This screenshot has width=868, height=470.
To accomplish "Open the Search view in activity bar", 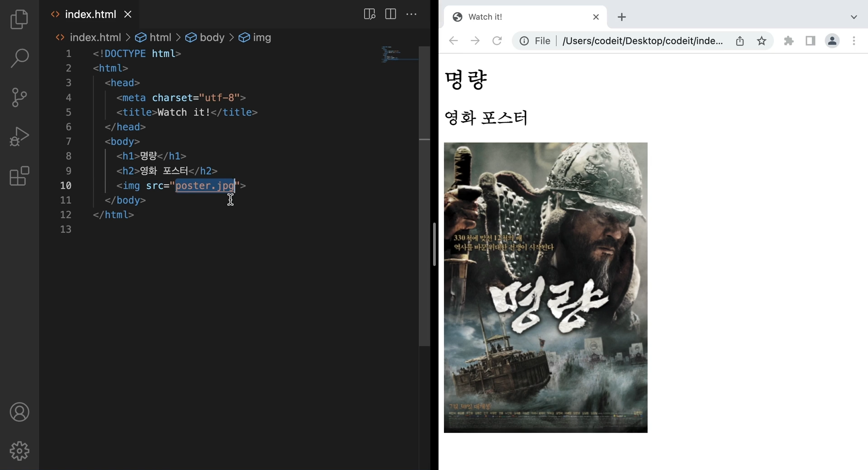I will tap(19, 58).
